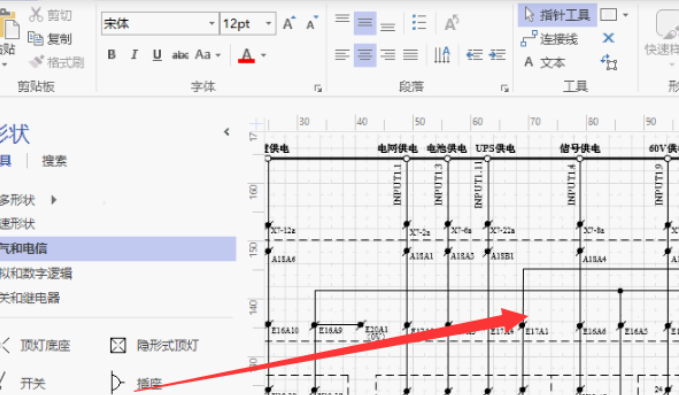The height and width of the screenshot is (395, 679).
Task: Align text right
Action: click(x=388, y=55)
